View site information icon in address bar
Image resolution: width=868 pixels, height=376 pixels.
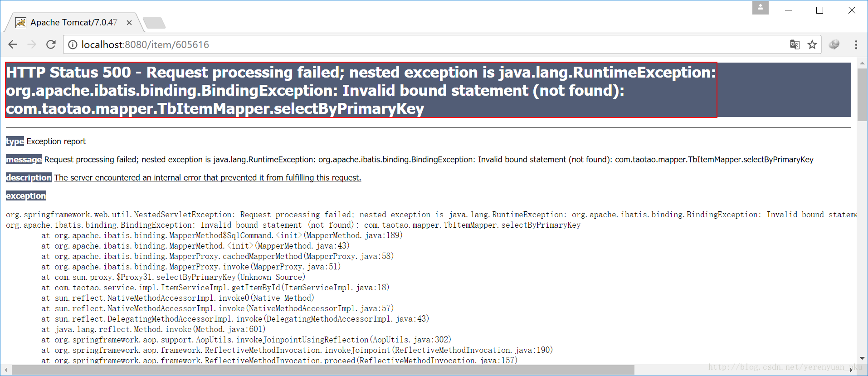pos(73,44)
